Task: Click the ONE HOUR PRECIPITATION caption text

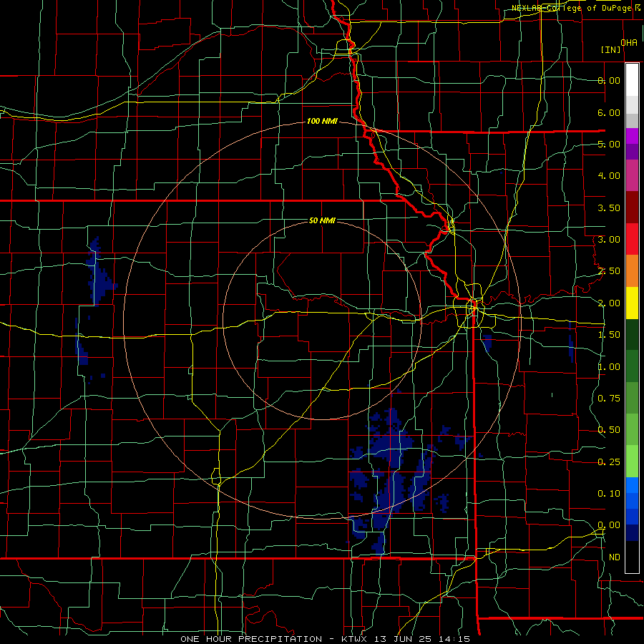Action: pyautogui.click(x=251, y=639)
